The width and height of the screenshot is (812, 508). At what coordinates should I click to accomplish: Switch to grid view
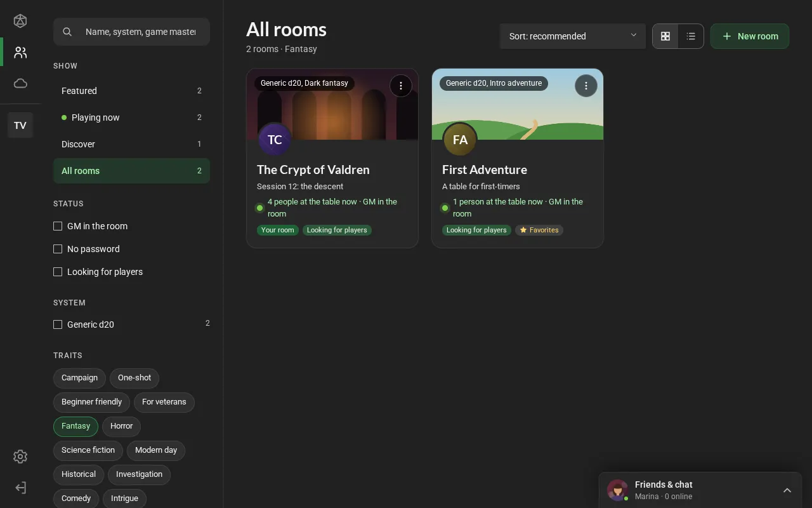click(x=665, y=36)
